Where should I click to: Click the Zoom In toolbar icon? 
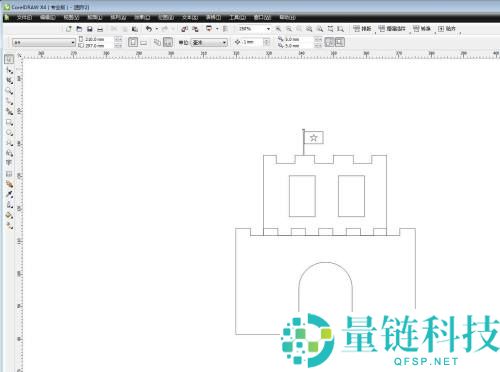tap(278, 29)
